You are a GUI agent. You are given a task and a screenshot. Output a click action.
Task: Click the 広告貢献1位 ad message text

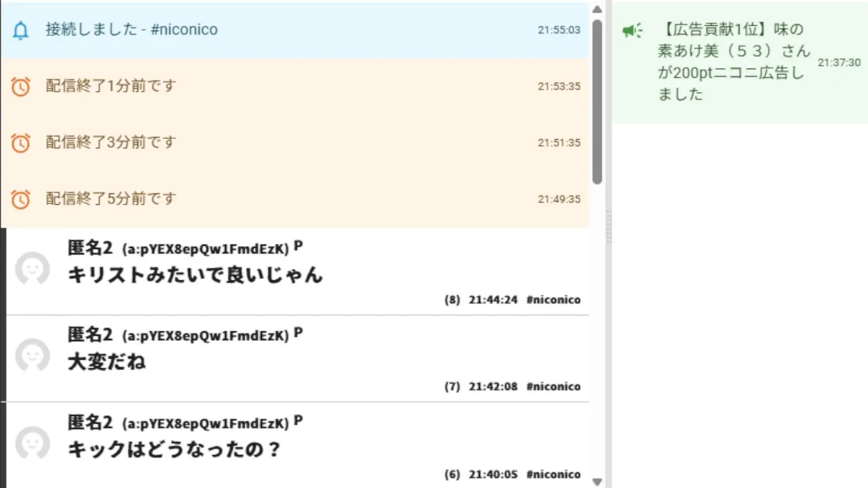point(733,62)
